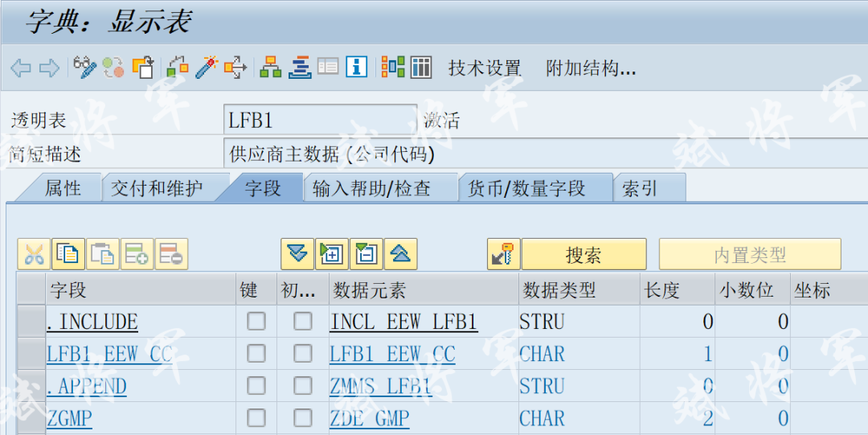Toggle initial checkbox for .APPEND row
The width and height of the screenshot is (868, 435).
point(302,385)
